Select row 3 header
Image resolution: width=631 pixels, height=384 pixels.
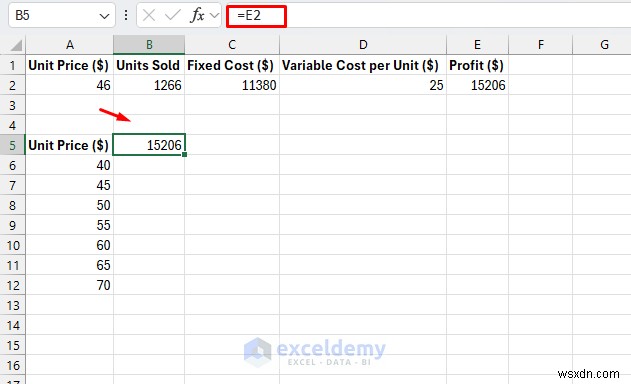click(x=12, y=105)
